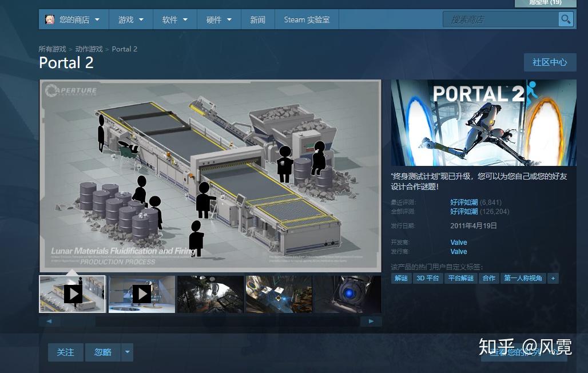Open the 新闻 tab
Image resolution: width=588 pixels, height=373 pixels.
coord(257,19)
